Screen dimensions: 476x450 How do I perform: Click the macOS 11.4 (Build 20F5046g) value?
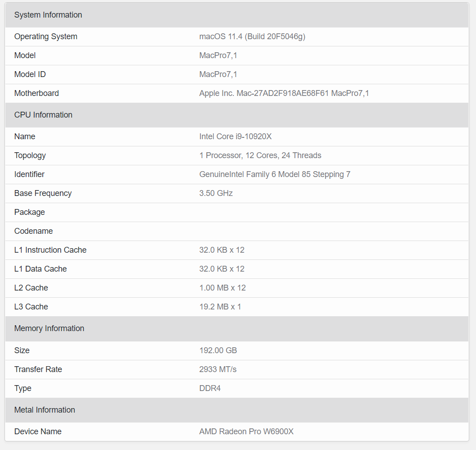pos(252,36)
